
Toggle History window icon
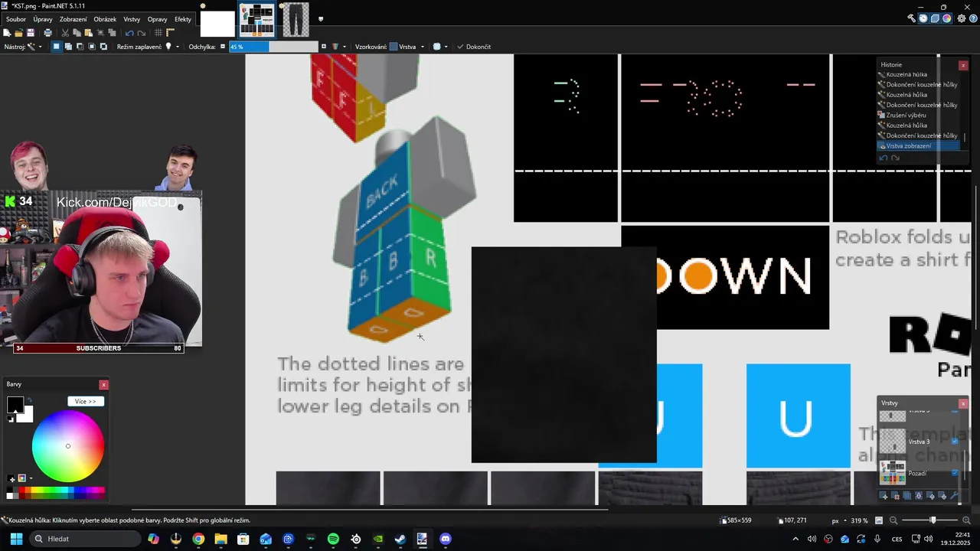point(923,18)
